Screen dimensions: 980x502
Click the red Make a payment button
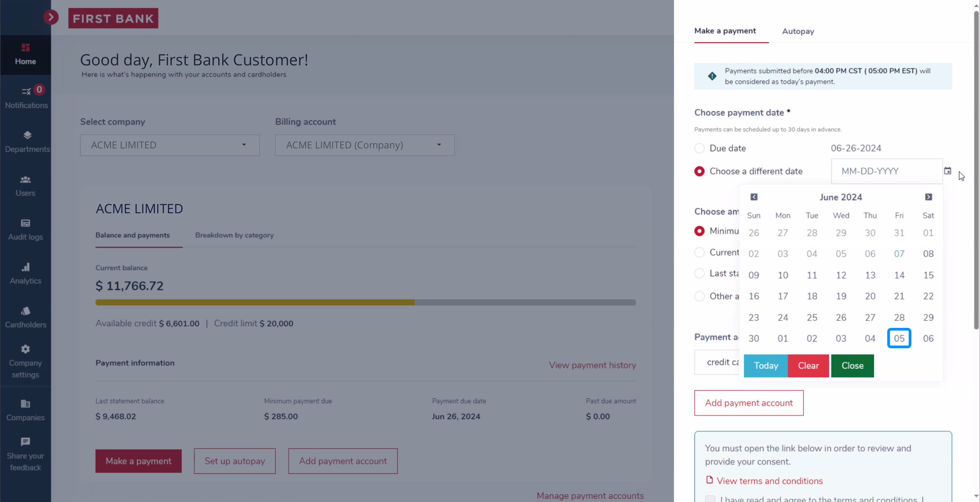point(139,461)
